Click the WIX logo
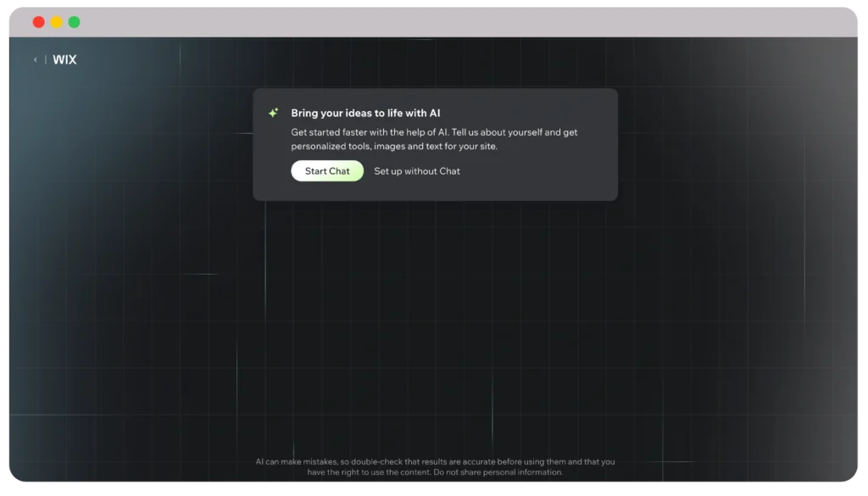Image resolution: width=868 pixels, height=496 pixels. [x=64, y=60]
